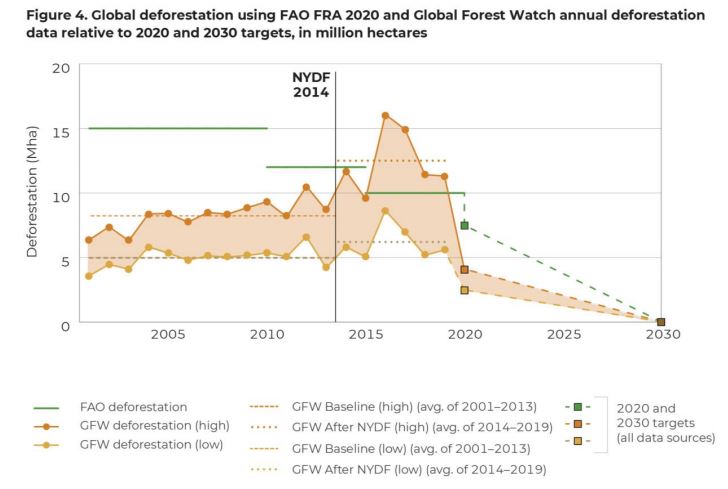This screenshot has height=489, width=728.
Task: Click the GFW high data point at 2019
Action: tap(444, 176)
